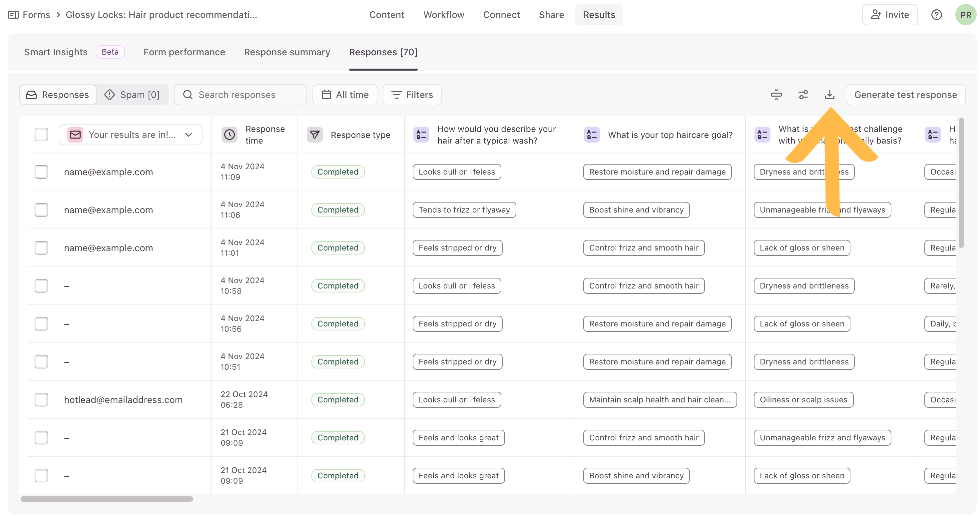The height and width of the screenshot is (517, 980).
Task: Click the Glossy Locks form title breadcrumb
Action: (x=162, y=15)
